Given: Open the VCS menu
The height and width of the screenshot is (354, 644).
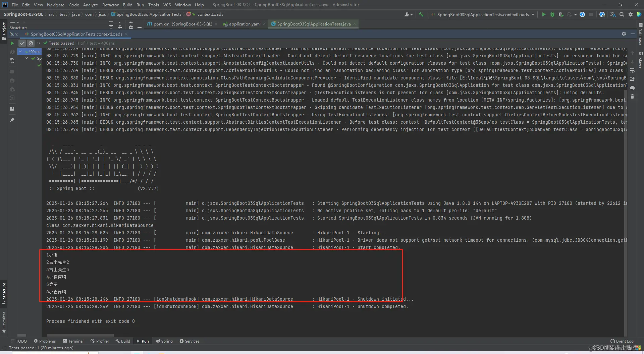Looking at the screenshot, I should [x=167, y=5].
